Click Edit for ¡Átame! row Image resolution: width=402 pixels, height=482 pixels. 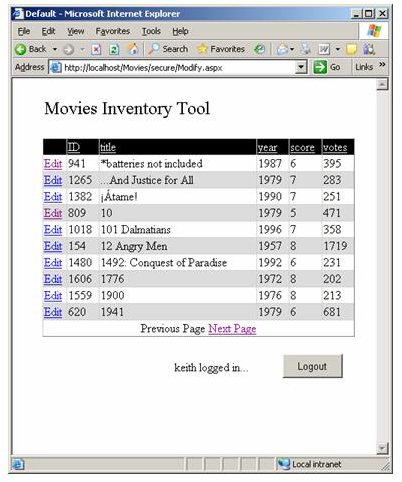(x=53, y=197)
